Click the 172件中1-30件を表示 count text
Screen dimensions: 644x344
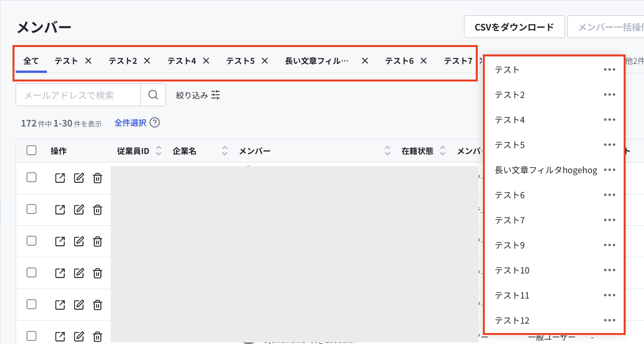(x=61, y=123)
